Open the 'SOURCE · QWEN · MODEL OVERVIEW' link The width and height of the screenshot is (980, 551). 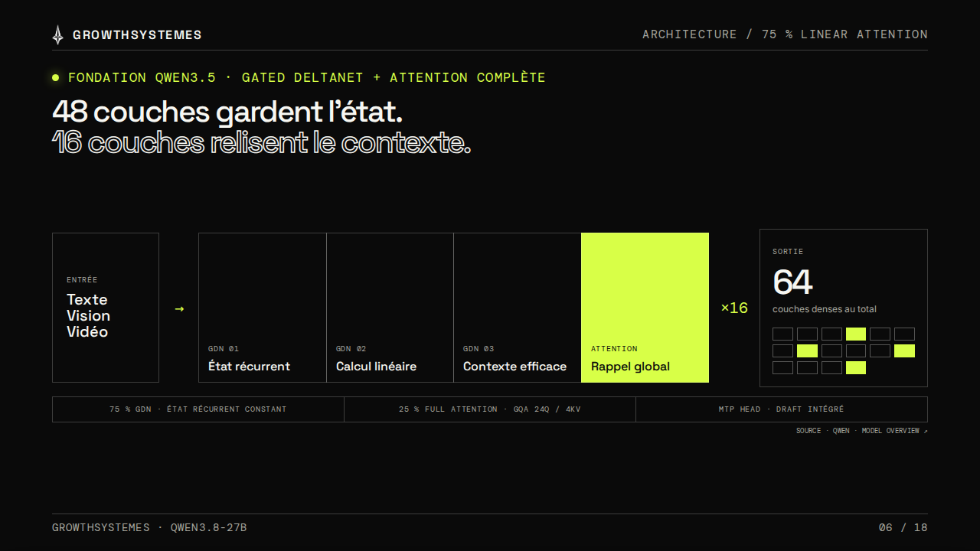click(862, 431)
